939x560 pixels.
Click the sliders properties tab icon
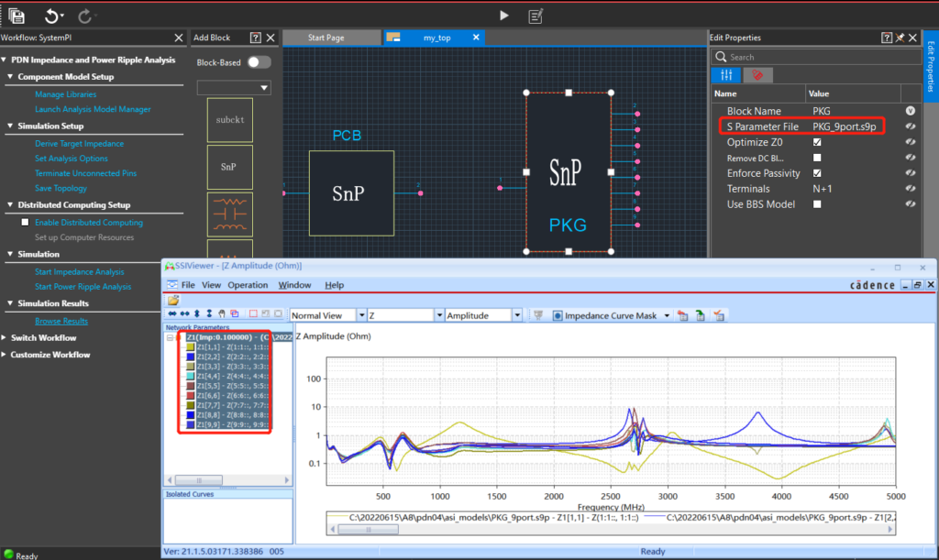coord(726,75)
